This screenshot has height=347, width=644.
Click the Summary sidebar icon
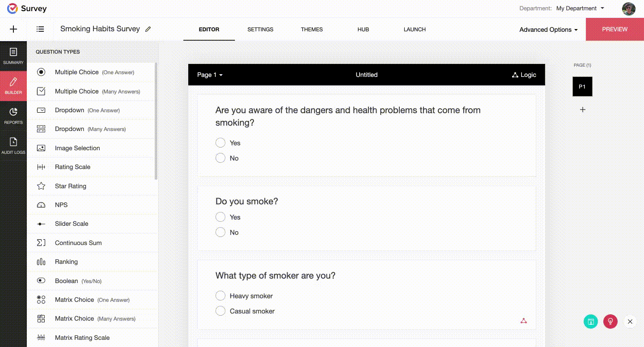click(x=13, y=56)
